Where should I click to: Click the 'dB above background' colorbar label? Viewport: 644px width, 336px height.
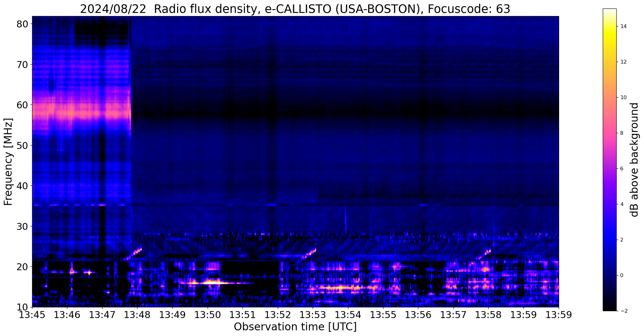pyautogui.click(x=635, y=160)
